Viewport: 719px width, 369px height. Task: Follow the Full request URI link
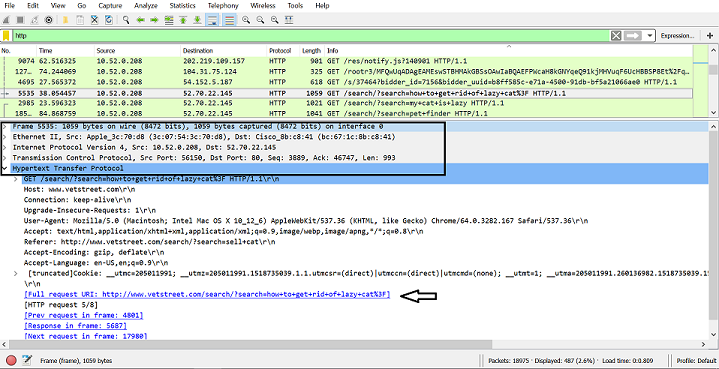pyautogui.click(x=207, y=294)
